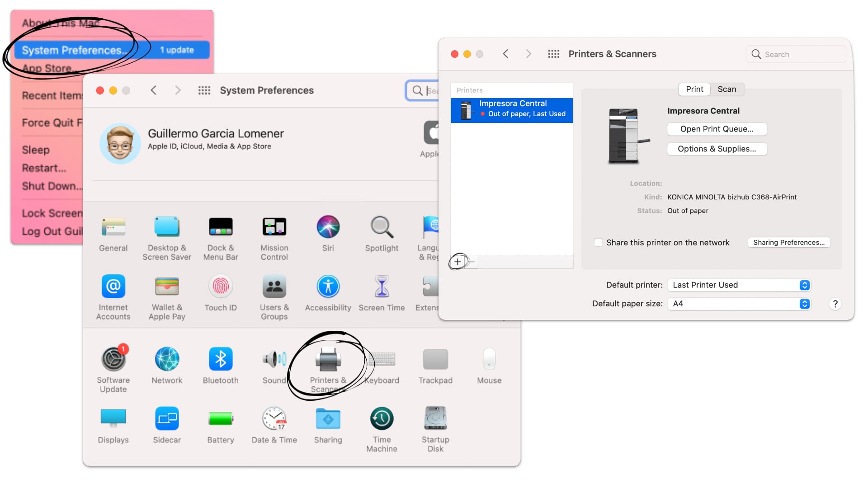Go back in System Preferences window
Screen dimensions: 868x488
tap(154, 90)
